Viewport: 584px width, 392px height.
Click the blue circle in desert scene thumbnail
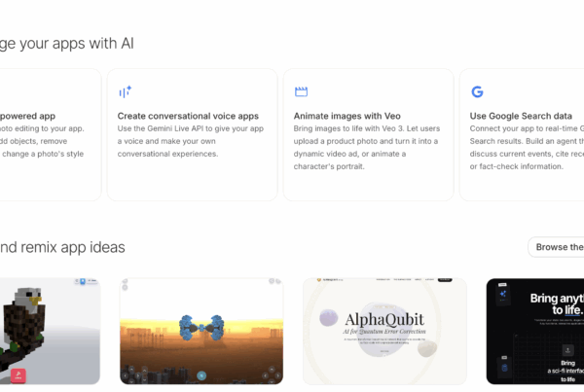201,375
